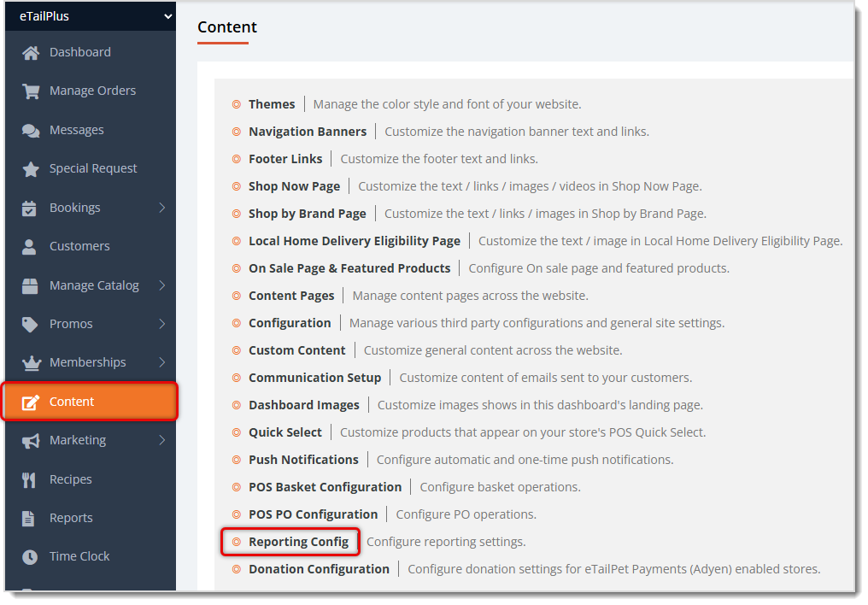Click the bullet icon beside Configuration
Viewport: 868px width, 605px height.
pyautogui.click(x=237, y=323)
